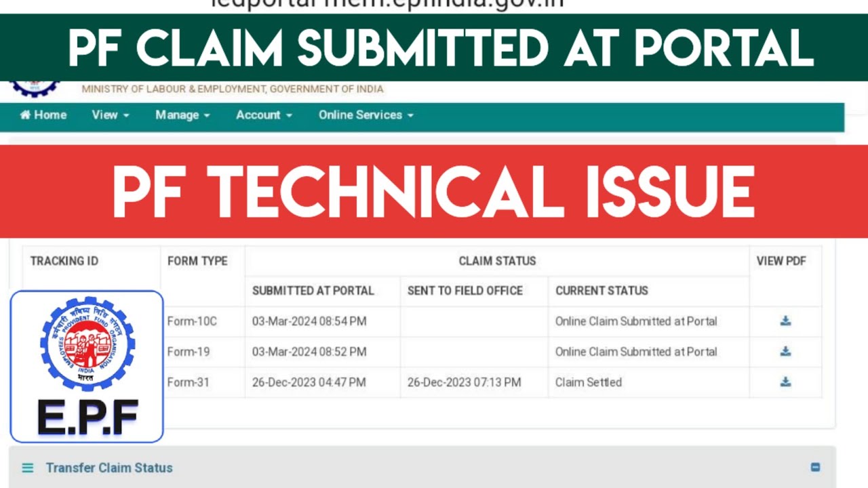The height and width of the screenshot is (488, 868).
Task: Click the Ministry of Labour & Employment text
Action: click(x=233, y=89)
